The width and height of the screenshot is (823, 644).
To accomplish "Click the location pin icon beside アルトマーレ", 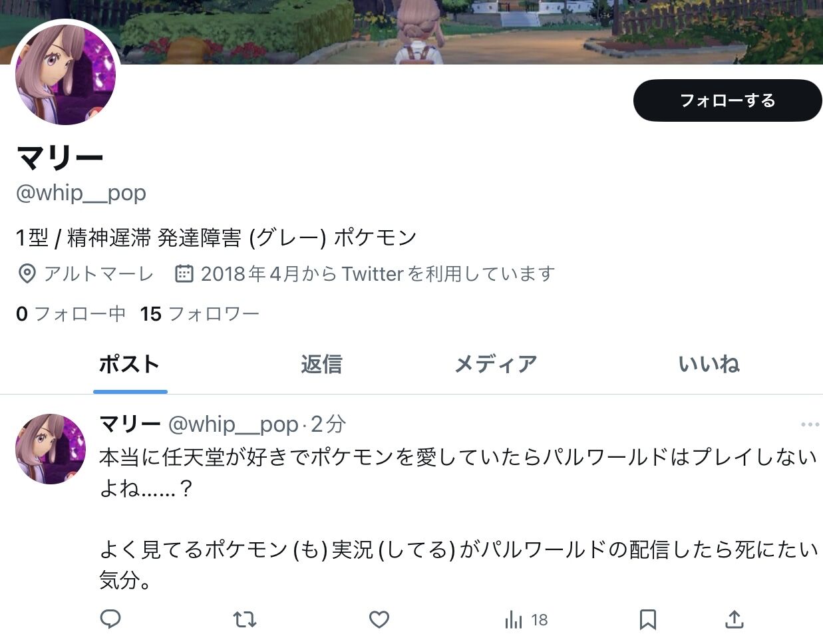I will 27,274.
